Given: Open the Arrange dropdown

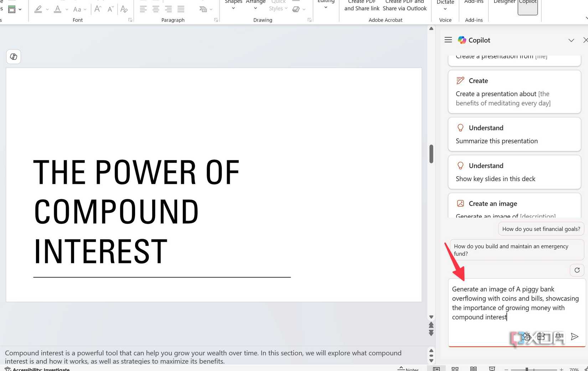Looking at the screenshot, I should 256,5.
